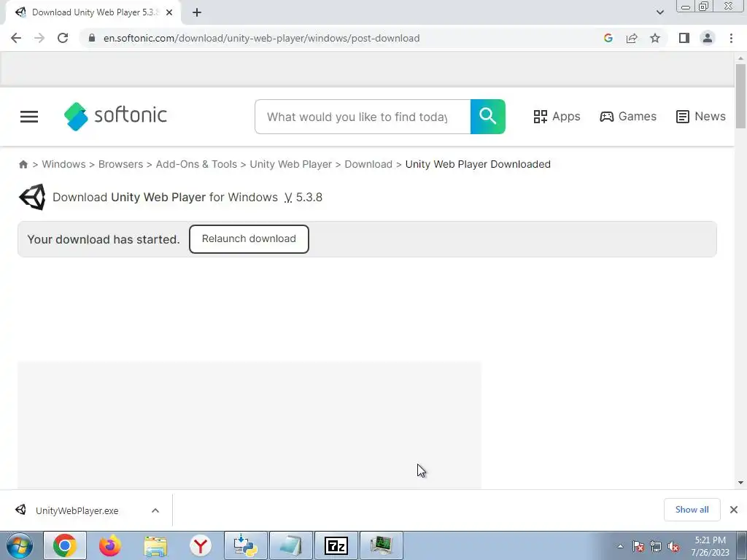Bookmark this page with the star
This screenshot has width=747, height=560.
(x=655, y=38)
